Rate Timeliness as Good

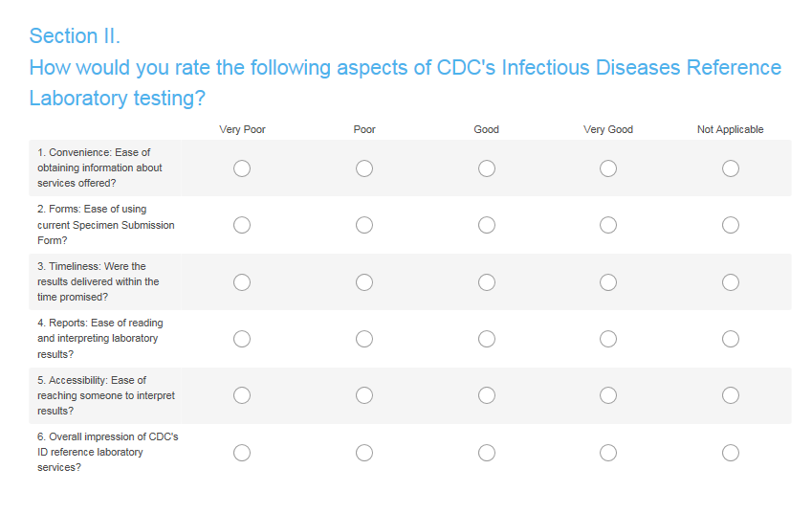487,282
